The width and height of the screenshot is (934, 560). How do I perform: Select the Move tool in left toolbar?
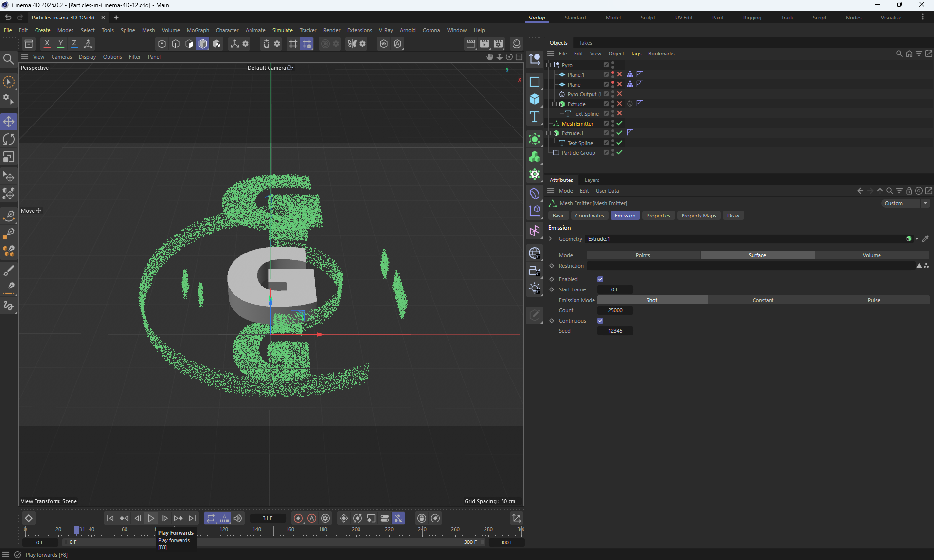pyautogui.click(x=9, y=122)
